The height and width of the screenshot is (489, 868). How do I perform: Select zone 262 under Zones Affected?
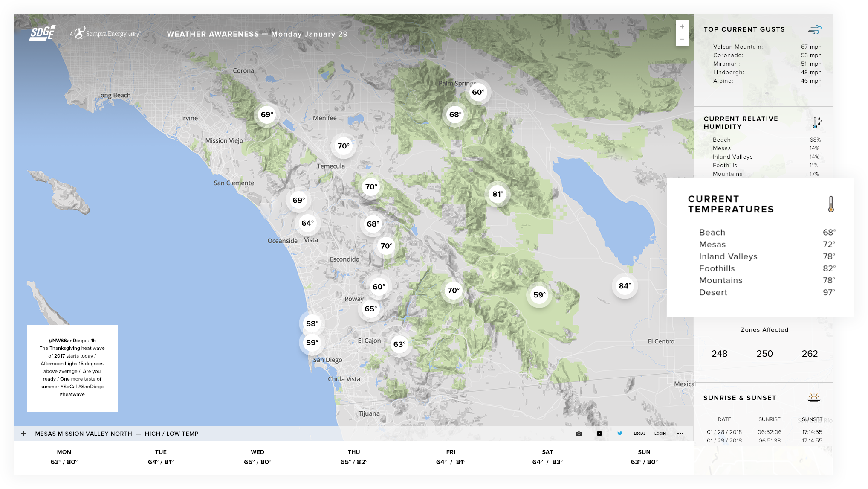point(810,354)
